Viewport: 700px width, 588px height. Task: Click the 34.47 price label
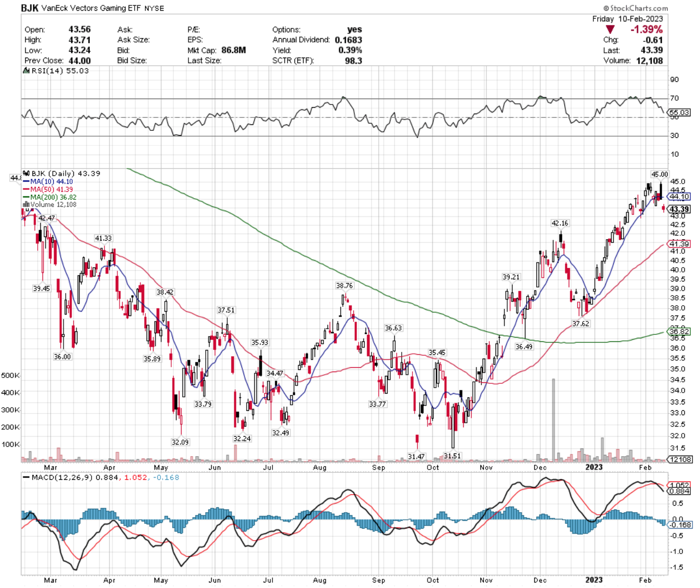click(275, 373)
